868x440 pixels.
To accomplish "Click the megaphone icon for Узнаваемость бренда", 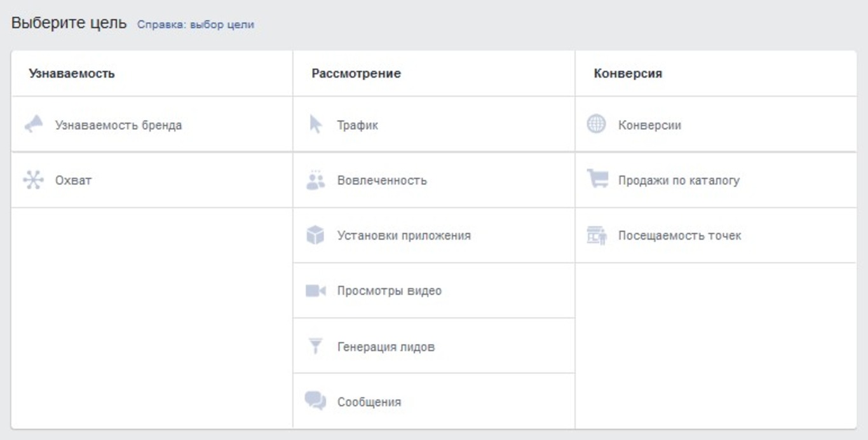I will click(x=34, y=125).
